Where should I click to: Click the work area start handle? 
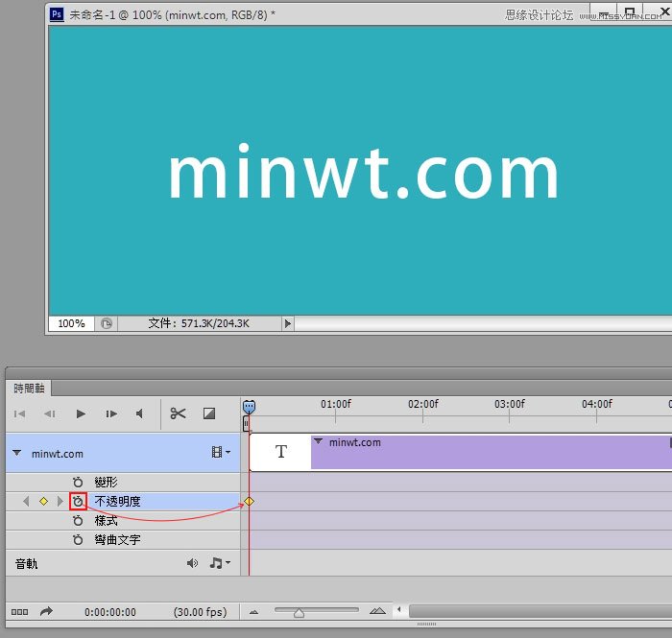(x=246, y=424)
